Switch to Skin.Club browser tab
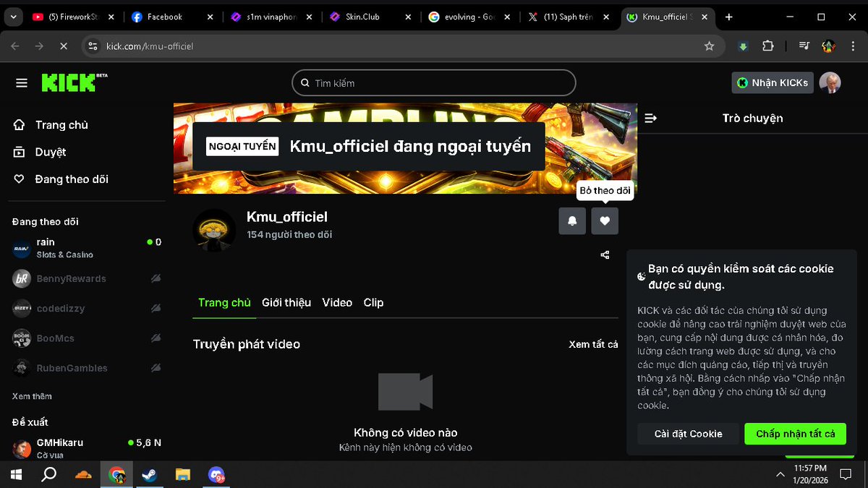The height and width of the screenshot is (488, 868). pyautogui.click(x=370, y=17)
